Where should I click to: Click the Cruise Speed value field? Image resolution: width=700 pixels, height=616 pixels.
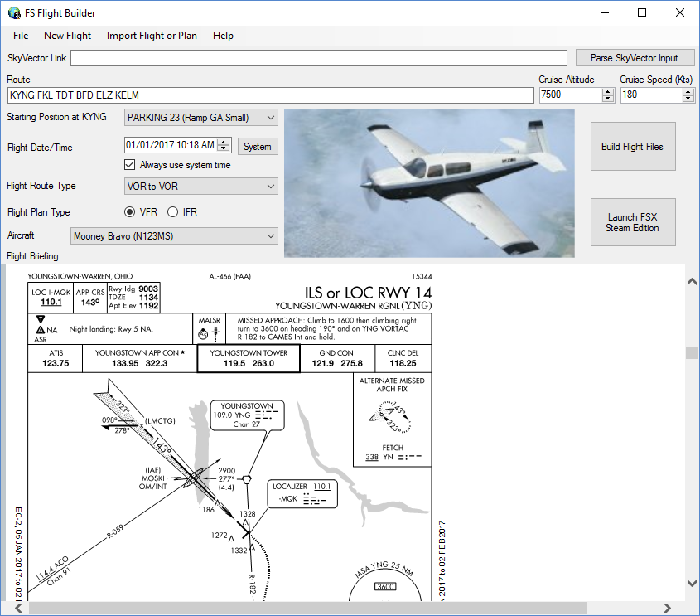[651, 95]
